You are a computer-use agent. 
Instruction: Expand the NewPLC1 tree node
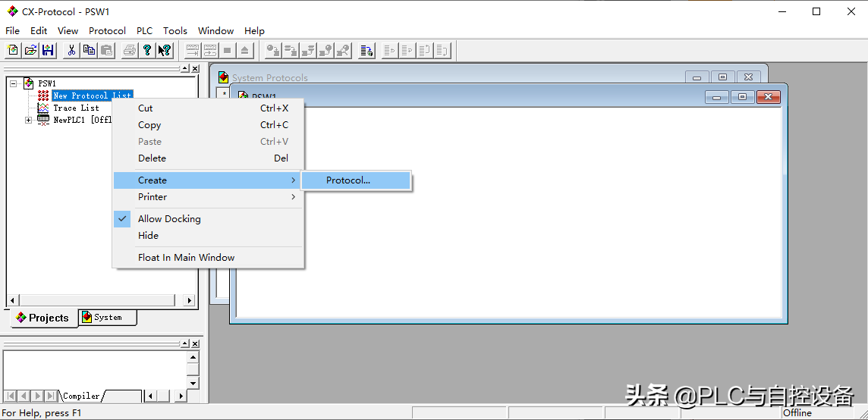(28, 120)
